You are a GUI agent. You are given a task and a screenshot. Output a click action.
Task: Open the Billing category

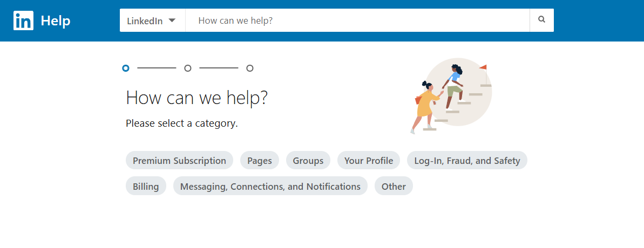(146, 187)
